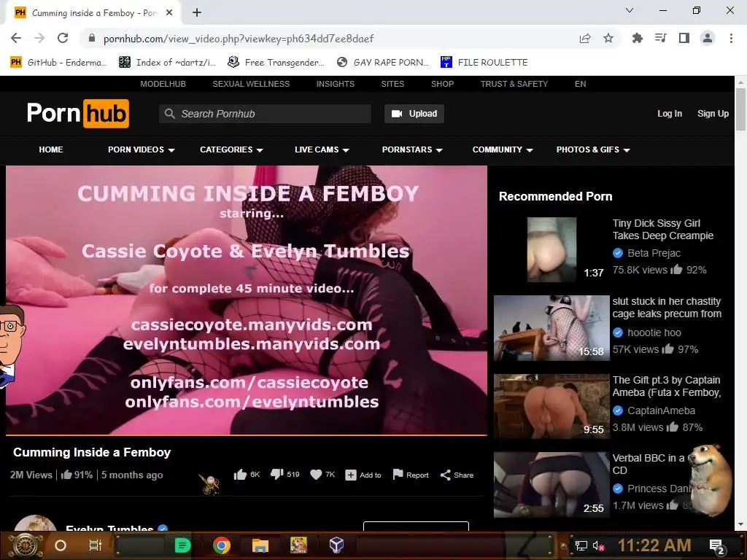Click the address bar URL field
747x560 pixels.
329,39
